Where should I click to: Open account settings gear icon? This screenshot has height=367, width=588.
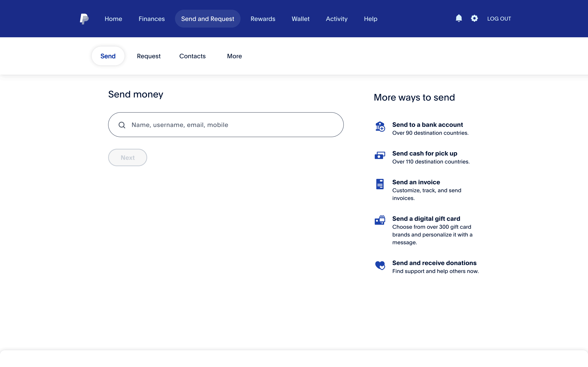click(x=474, y=18)
